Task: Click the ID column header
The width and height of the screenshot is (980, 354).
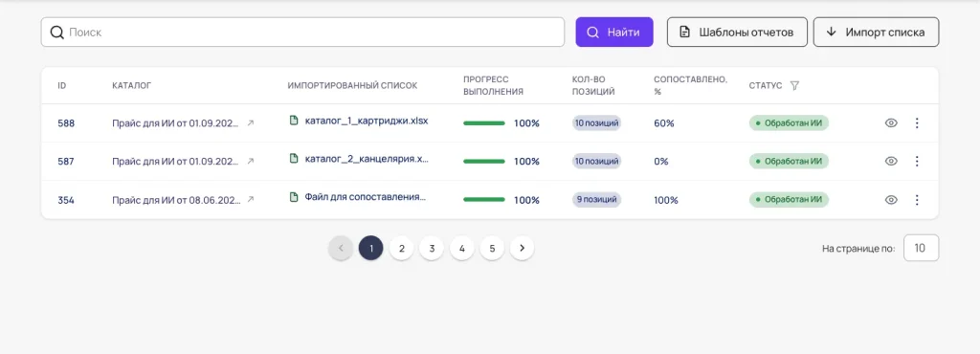Action: click(62, 85)
